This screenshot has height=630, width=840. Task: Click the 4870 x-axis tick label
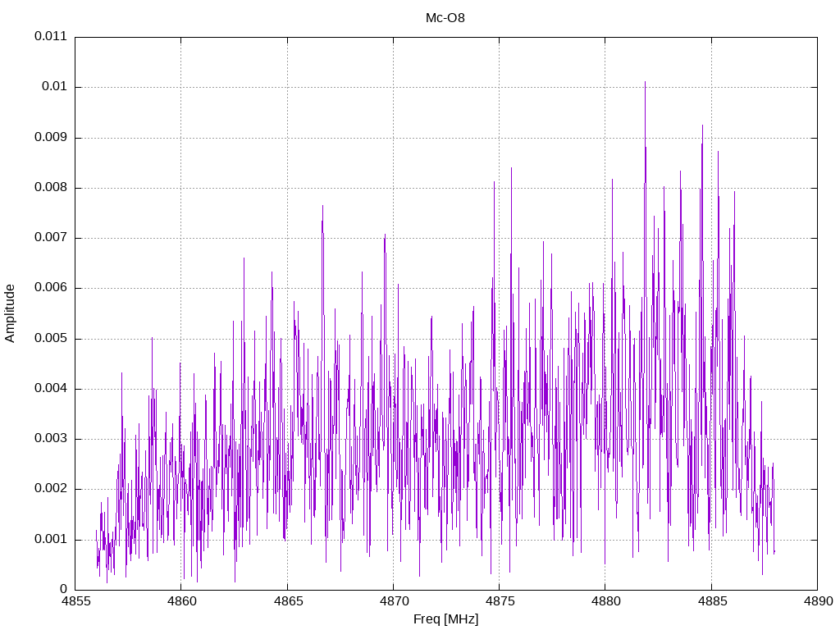[x=394, y=601]
